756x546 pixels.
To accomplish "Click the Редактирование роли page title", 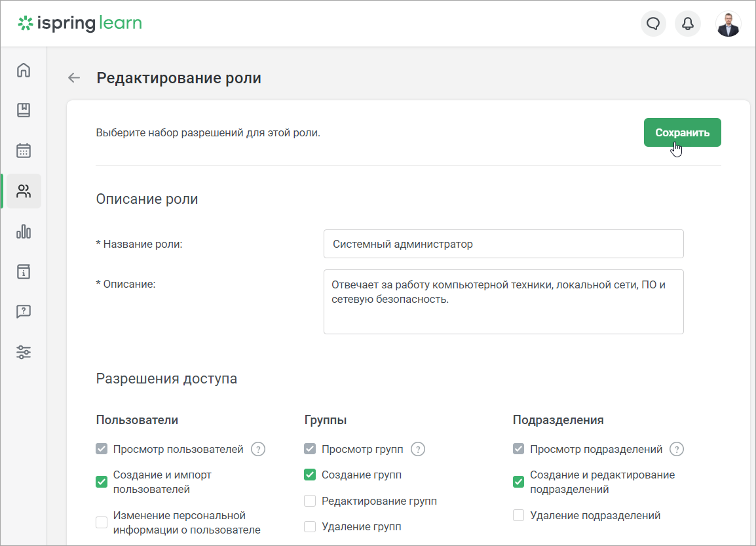I will click(x=179, y=77).
